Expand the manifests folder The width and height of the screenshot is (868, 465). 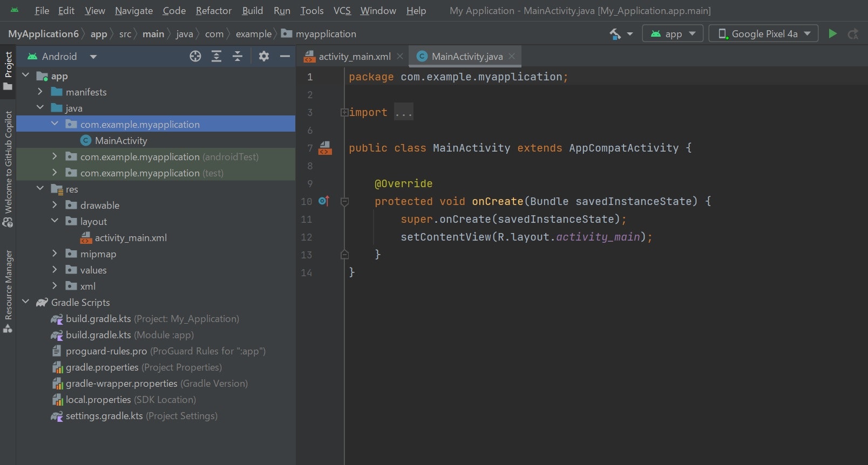click(x=40, y=92)
